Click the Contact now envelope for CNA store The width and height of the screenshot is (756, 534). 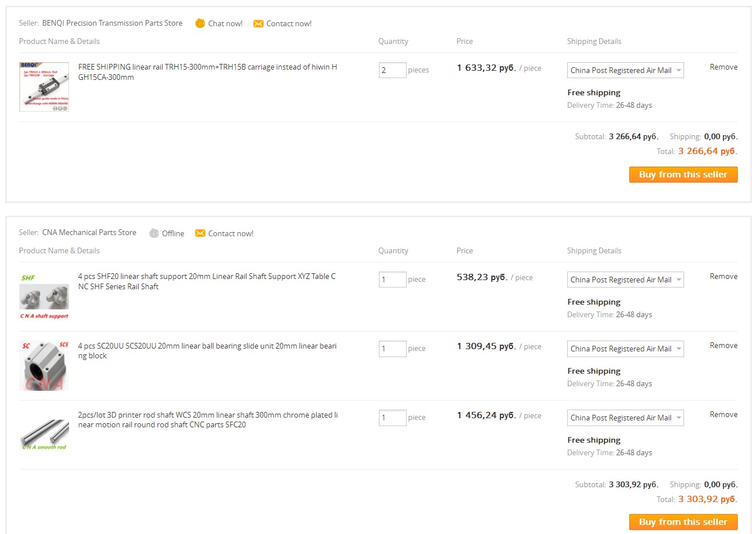point(200,233)
